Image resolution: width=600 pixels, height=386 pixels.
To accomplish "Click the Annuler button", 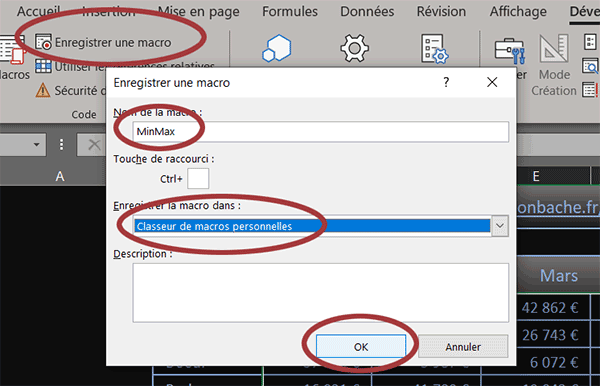I will point(463,347).
